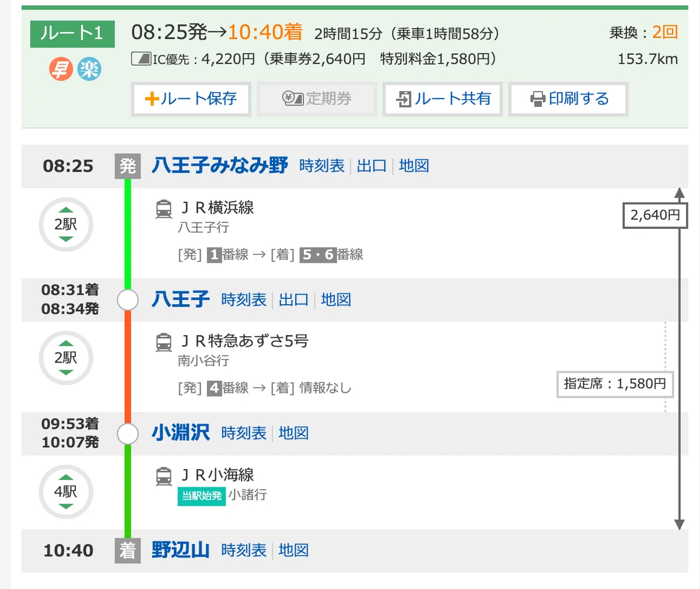Image resolution: width=700 pixels, height=589 pixels.
Task: Click the 10:07発 departure time
Action: pos(70,442)
